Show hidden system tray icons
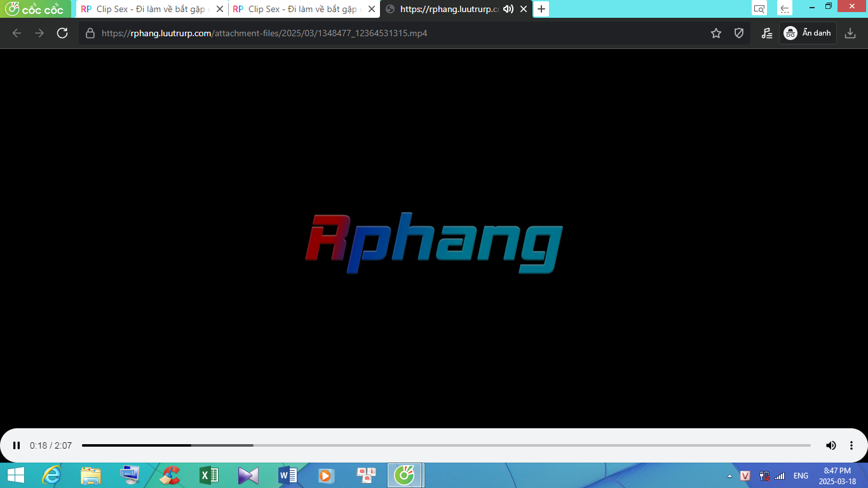 pos(729,476)
